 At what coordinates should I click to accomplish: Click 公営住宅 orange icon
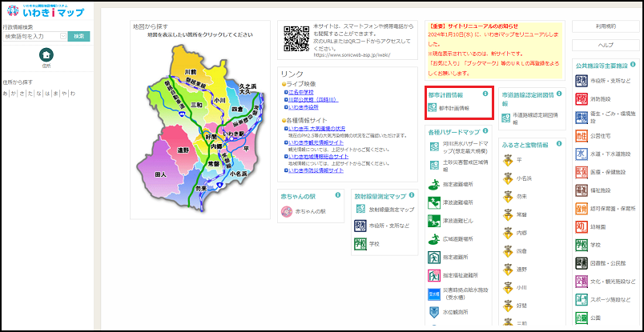pos(582,135)
